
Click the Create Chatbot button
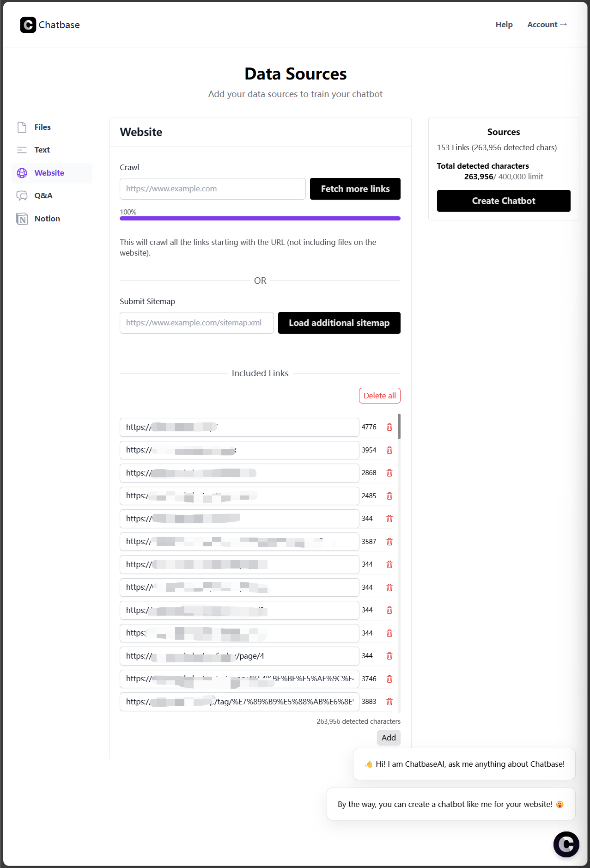(x=503, y=201)
